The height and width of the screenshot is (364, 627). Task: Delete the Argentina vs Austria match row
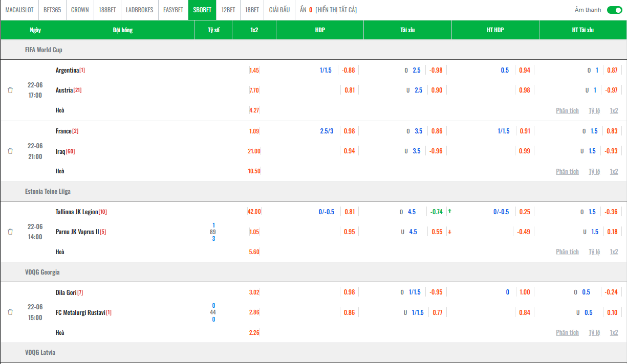[x=10, y=90]
